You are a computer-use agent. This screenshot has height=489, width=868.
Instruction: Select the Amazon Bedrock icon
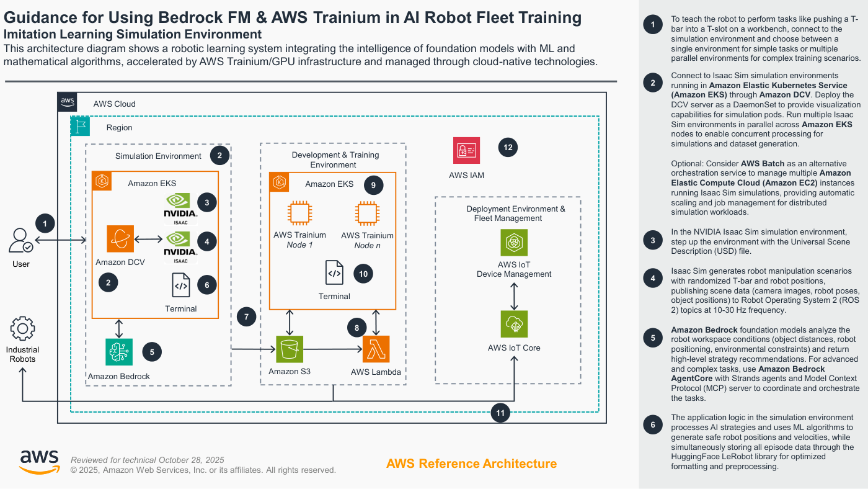click(x=119, y=352)
